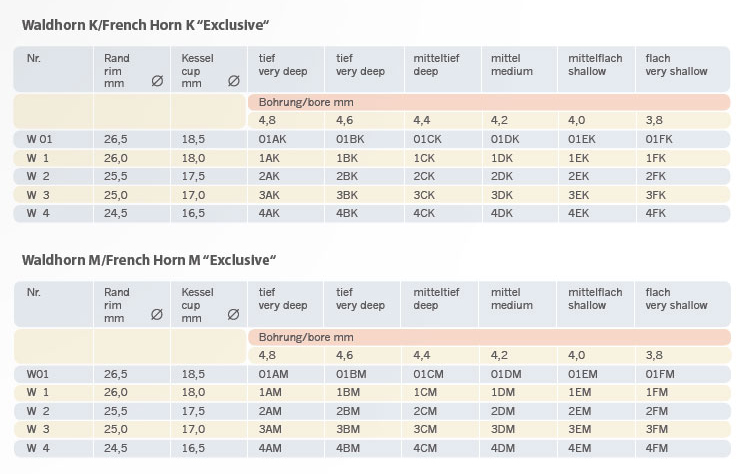Click the rim diameter symbol in Horn K table

click(156, 81)
